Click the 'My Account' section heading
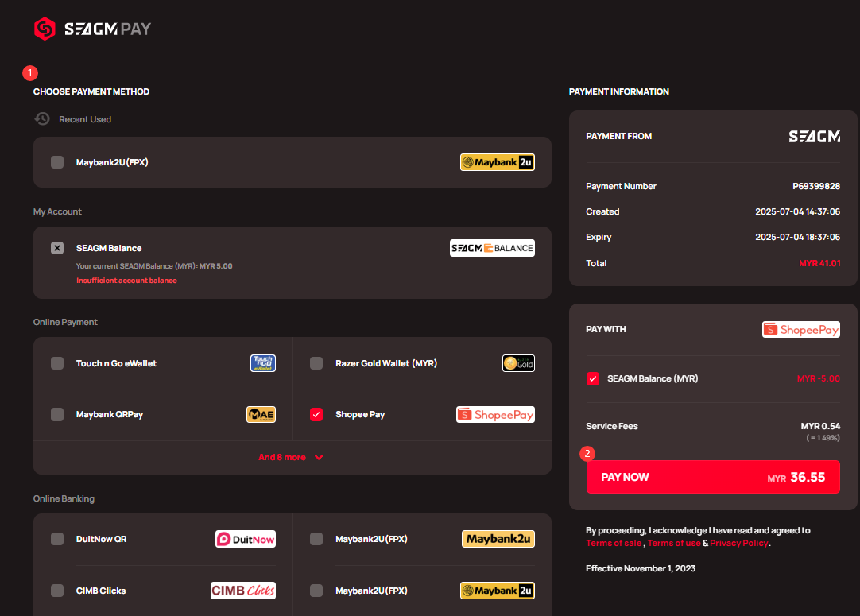Screen dimensions: 860x616 click(x=57, y=211)
